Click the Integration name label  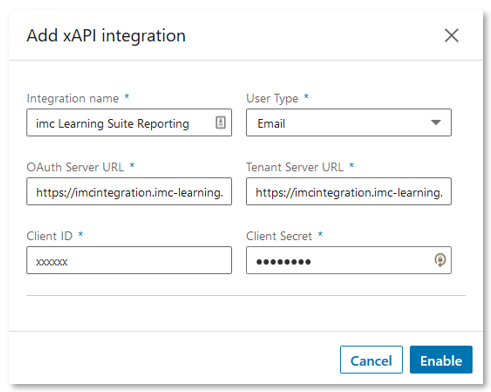[73, 98]
